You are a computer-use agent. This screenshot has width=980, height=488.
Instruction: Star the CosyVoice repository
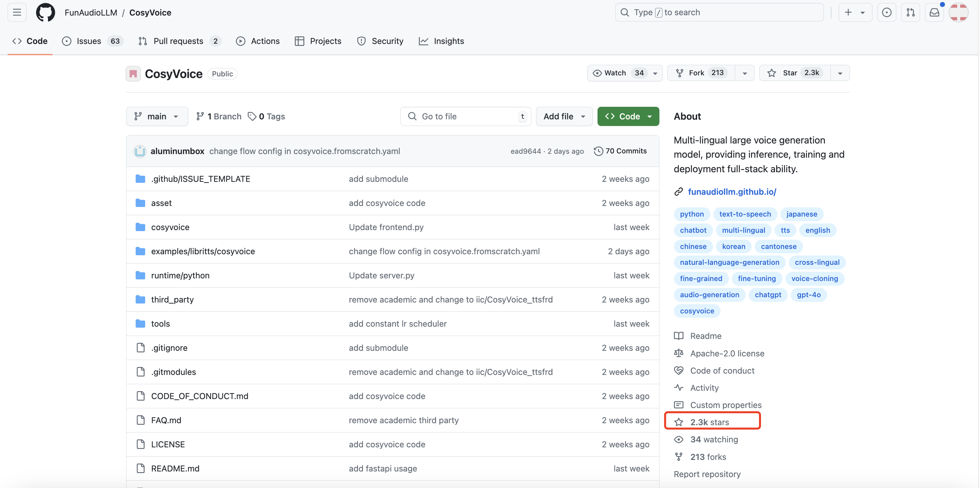(794, 73)
